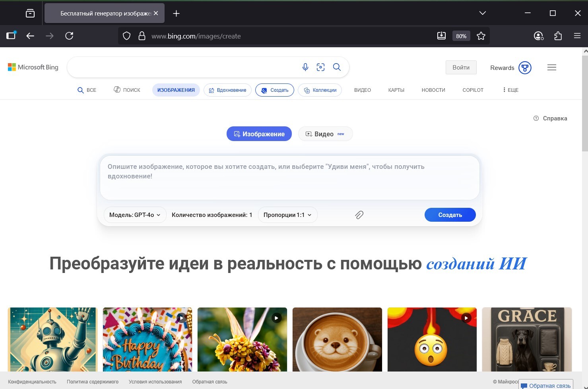
Task: Switch to Видео generation mode
Action: click(325, 134)
